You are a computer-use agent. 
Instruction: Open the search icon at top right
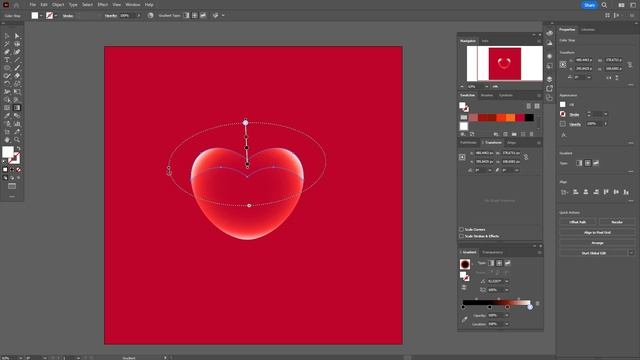[x=604, y=5]
